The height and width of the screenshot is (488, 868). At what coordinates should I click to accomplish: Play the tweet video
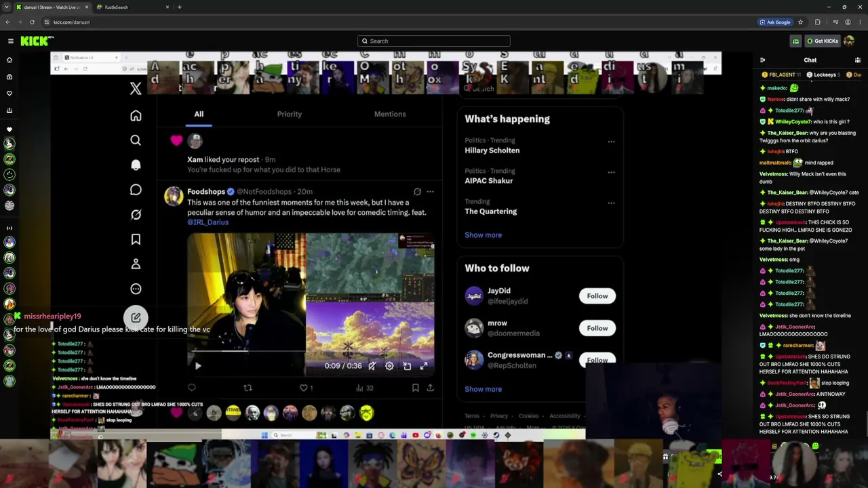(198, 366)
